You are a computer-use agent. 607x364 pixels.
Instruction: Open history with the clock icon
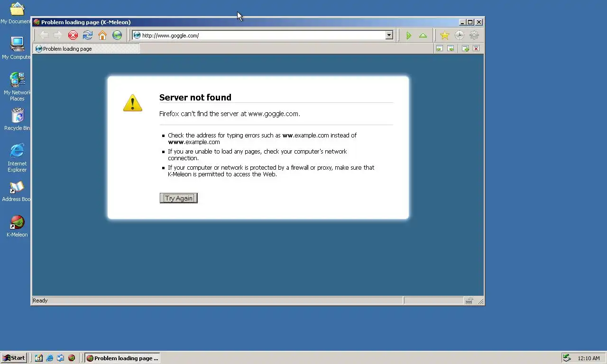point(459,35)
